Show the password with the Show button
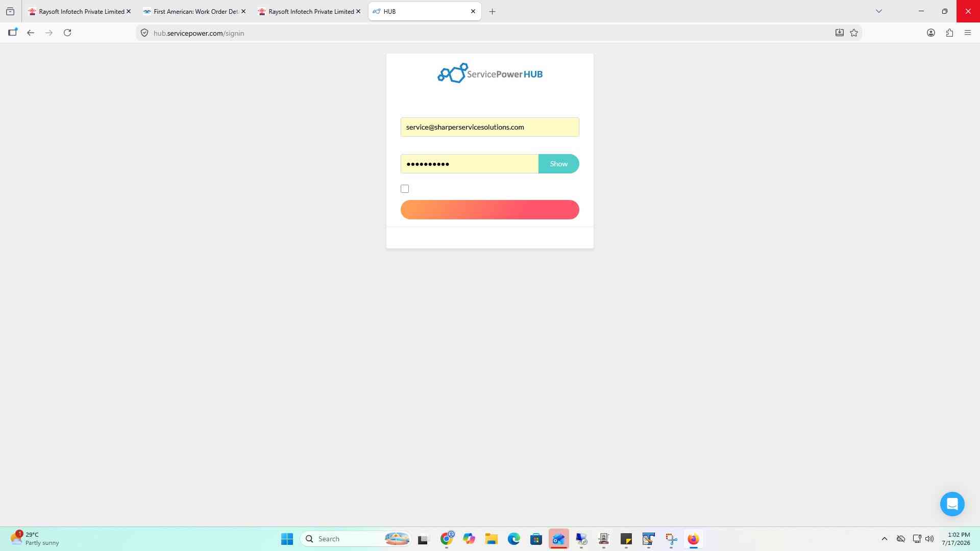 click(558, 164)
